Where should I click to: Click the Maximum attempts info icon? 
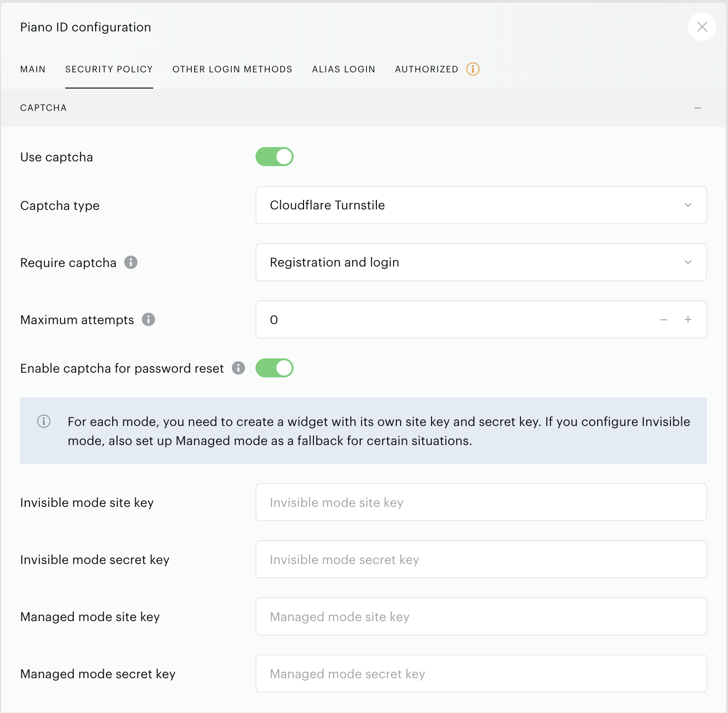148,319
